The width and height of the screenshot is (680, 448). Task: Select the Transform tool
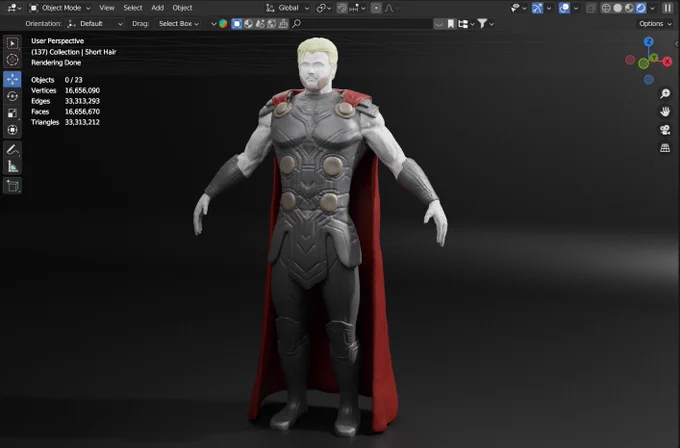[x=12, y=130]
